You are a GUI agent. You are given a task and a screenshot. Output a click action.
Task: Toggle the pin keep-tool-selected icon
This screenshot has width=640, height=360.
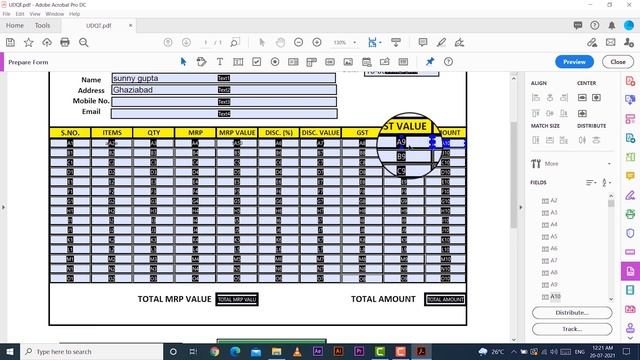click(430, 62)
